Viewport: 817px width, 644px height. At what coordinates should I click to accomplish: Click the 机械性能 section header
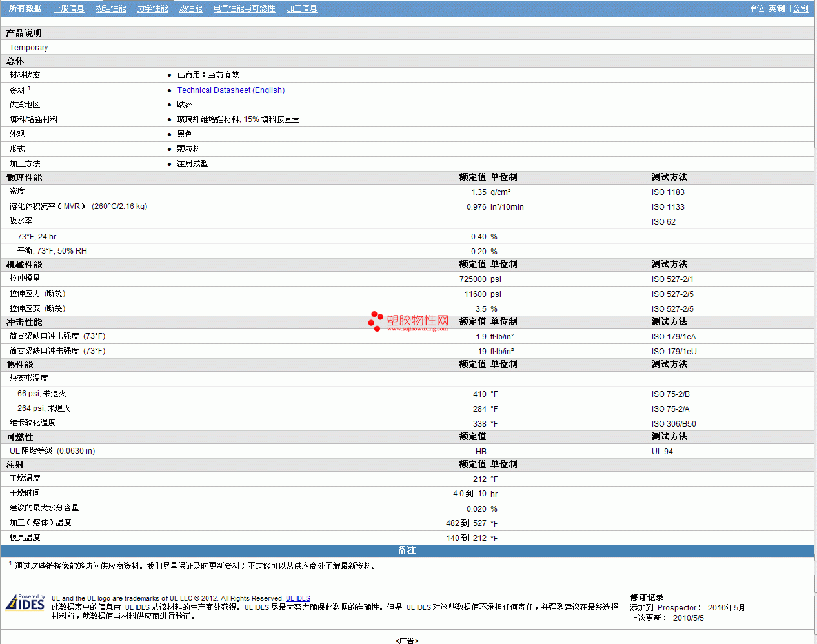point(25,265)
